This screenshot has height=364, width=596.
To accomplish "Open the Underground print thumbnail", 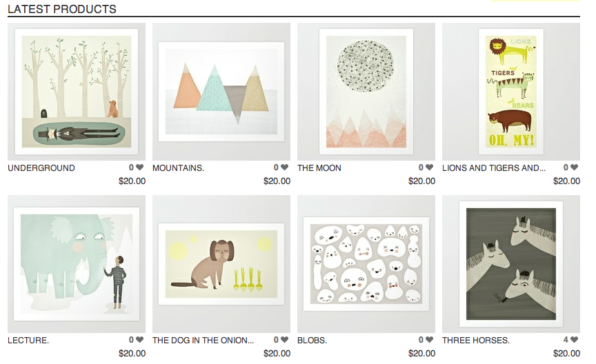I will pos(77,92).
